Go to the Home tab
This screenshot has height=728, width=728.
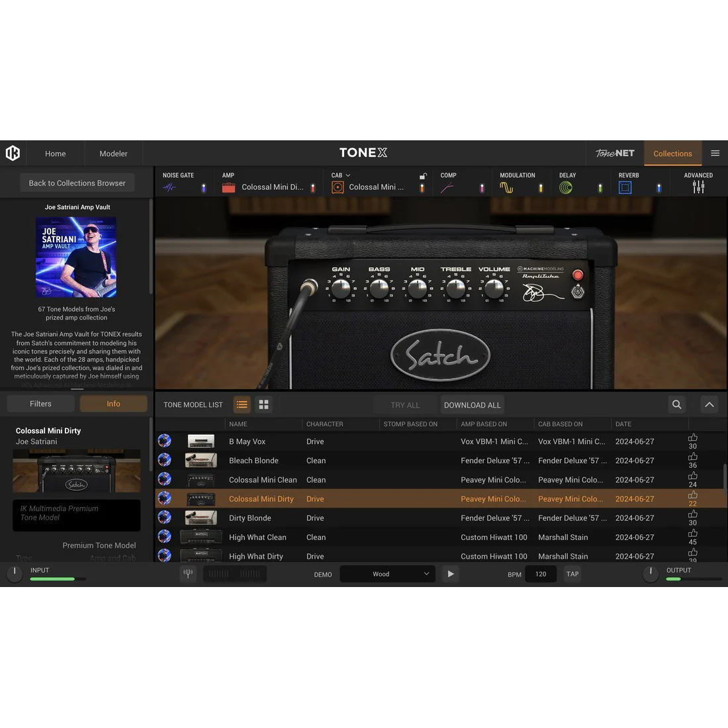click(x=55, y=154)
